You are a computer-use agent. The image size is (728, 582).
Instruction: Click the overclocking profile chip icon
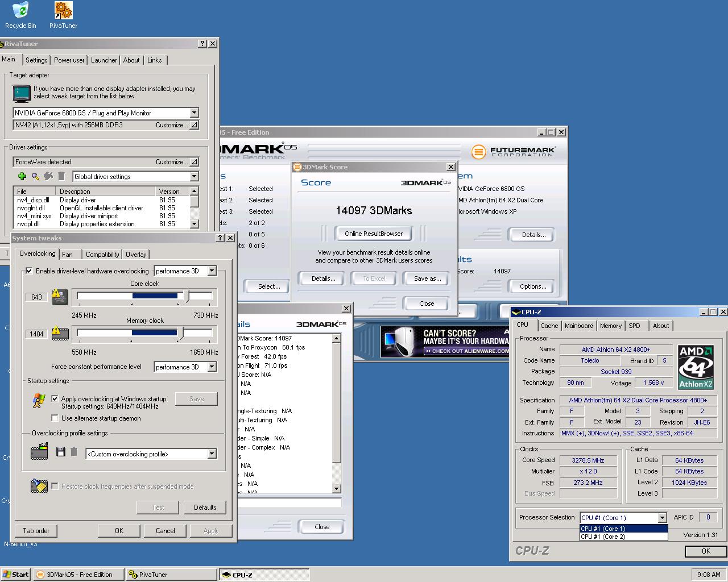(39, 452)
